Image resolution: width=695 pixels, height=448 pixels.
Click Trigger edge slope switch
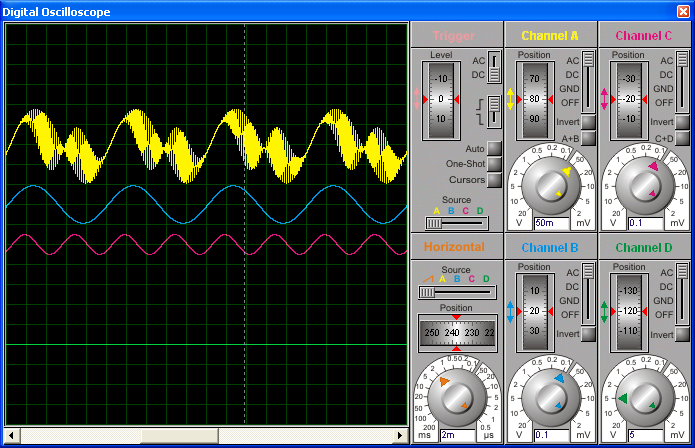[x=494, y=112]
